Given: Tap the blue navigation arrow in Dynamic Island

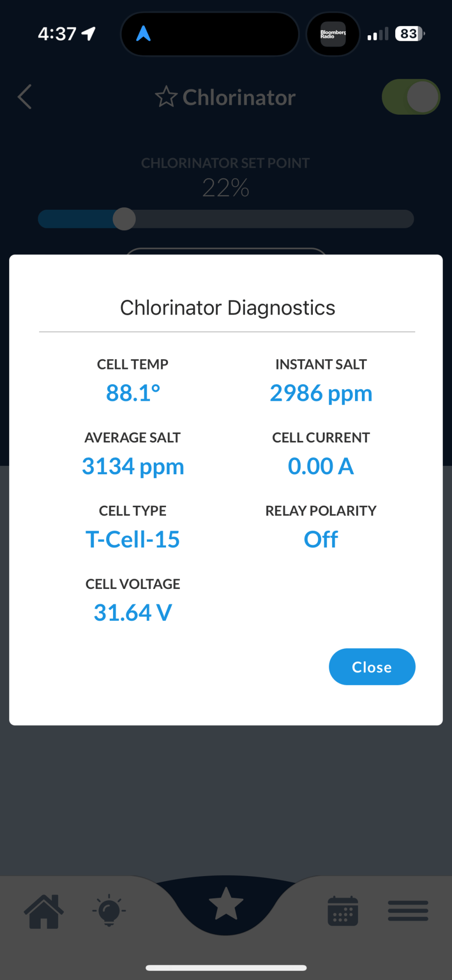Looking at the screenshot, I should click(x=143, y=34).
